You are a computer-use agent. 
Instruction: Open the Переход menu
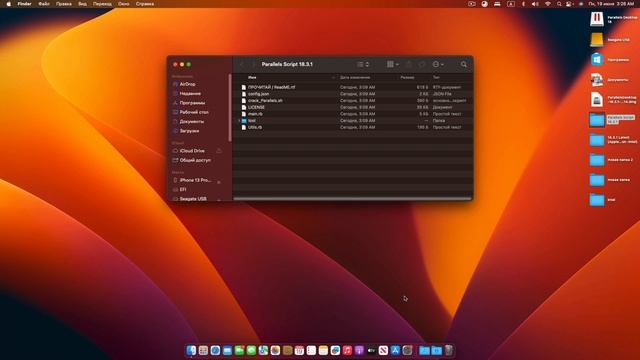(x=102, y=4)
